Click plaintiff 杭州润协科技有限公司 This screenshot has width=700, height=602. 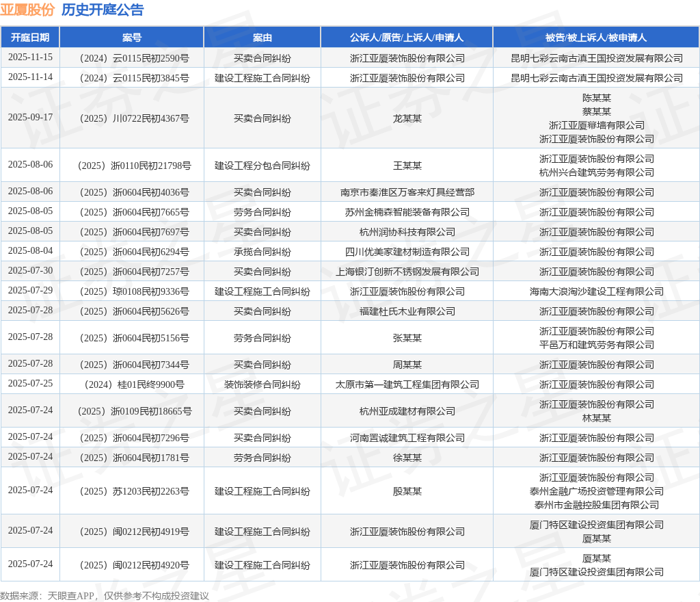[407, 232]
